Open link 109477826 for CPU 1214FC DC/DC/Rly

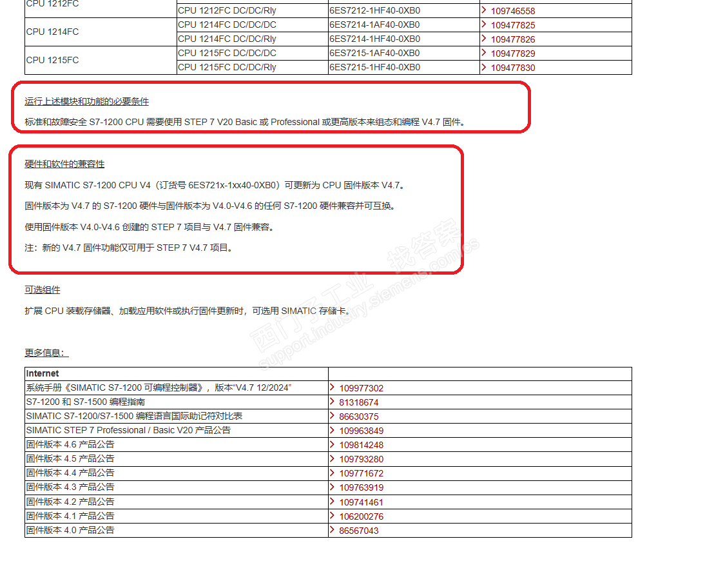(513, 40)
